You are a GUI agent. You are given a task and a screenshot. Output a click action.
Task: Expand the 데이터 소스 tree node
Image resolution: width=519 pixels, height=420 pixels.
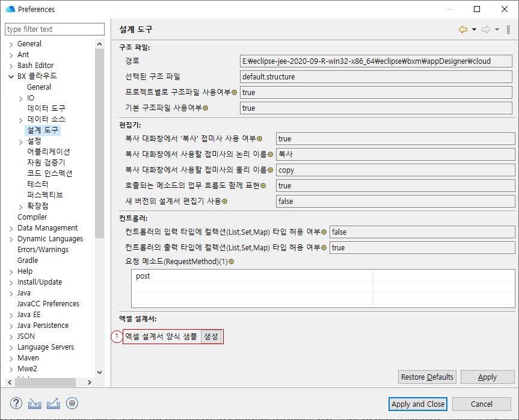[21, 120]
